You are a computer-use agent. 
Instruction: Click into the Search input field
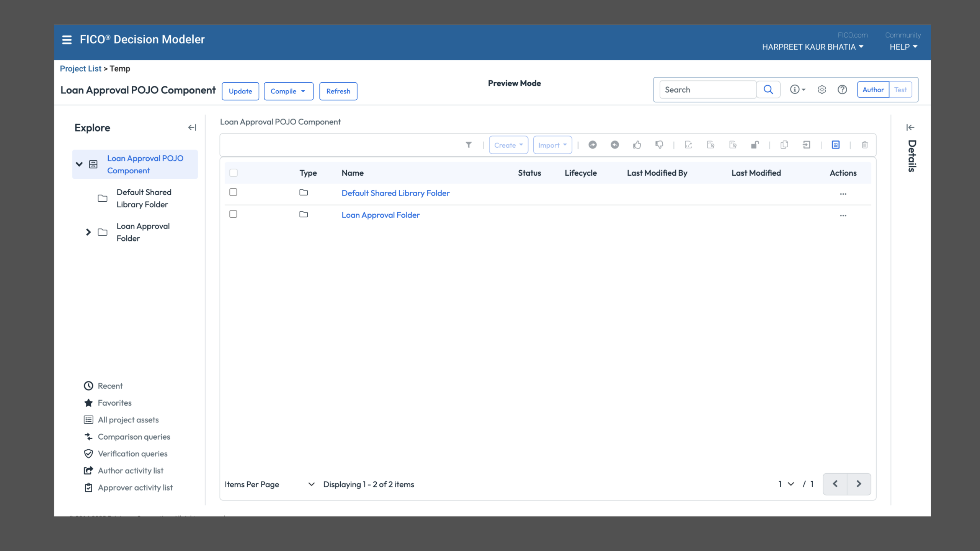(708, 90)
